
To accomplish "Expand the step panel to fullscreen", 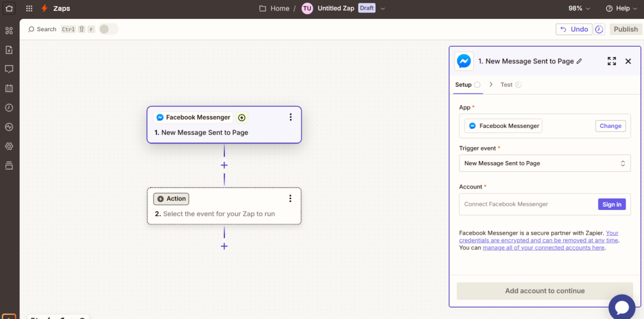I will pyautogui.click(x=611, y=61).
